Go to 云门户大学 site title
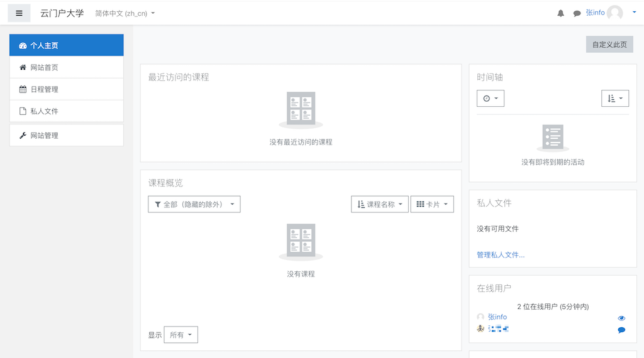The width and height of the screenshot is (644, 358). point(62,13)
